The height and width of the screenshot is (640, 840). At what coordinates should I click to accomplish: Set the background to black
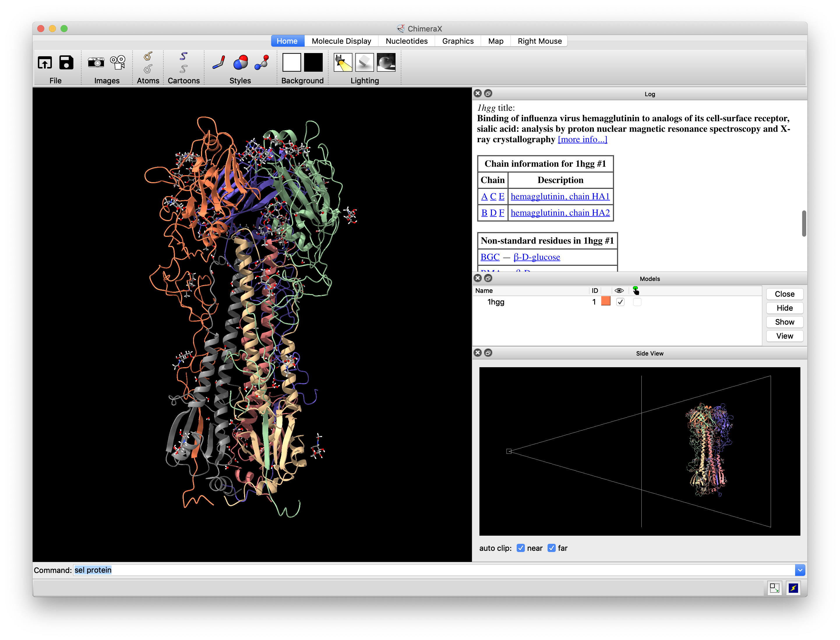[x=313, y=62]
